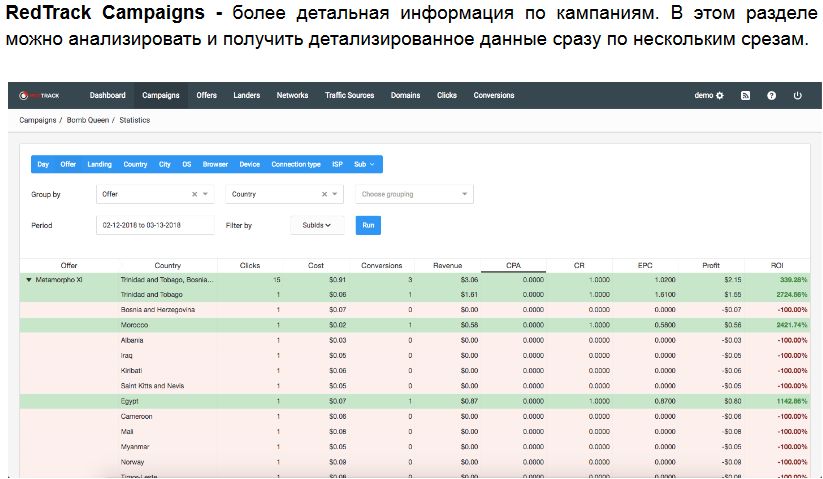The width and height of the screenshot is (823, 479).
Task: Click the power logout icon
Action: 797,95
